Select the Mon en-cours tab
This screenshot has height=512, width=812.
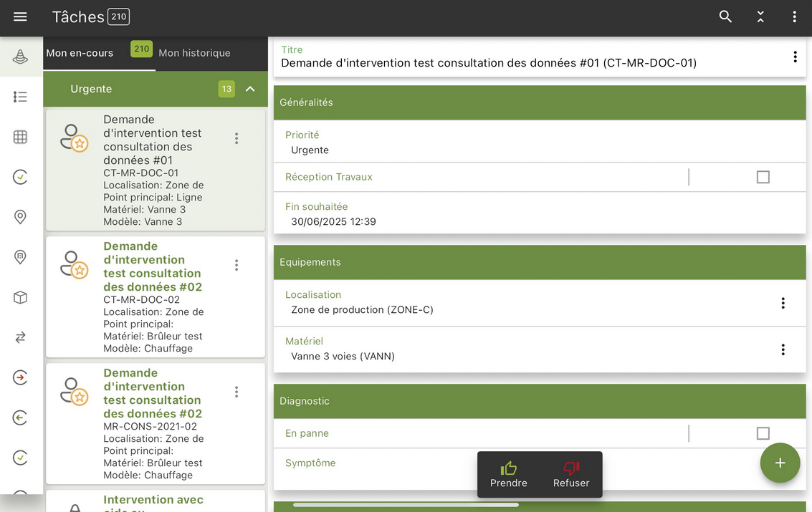[x=80, y=53]
